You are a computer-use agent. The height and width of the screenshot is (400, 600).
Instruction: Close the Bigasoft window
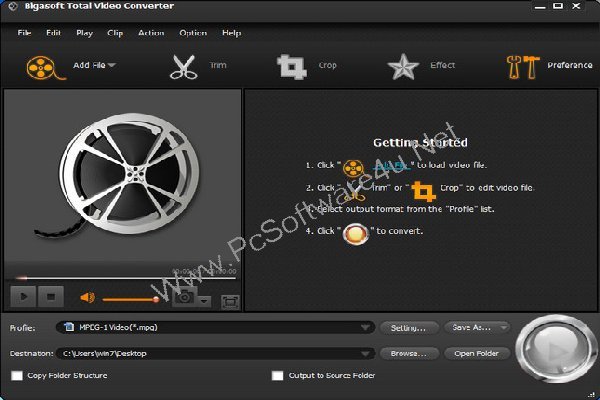coord(576,6)
